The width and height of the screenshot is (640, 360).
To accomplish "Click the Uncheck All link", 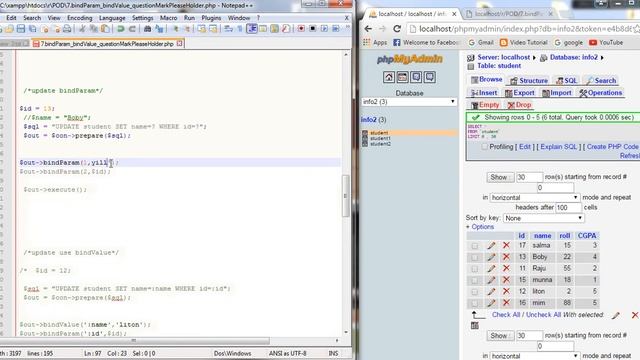I will point(543,315).
